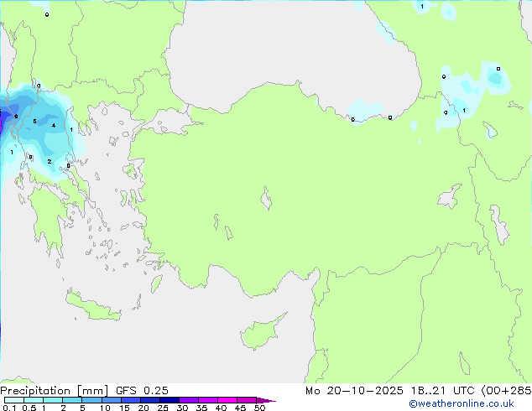Select the 30–35 mm purple legend swatch

point(189,400)
